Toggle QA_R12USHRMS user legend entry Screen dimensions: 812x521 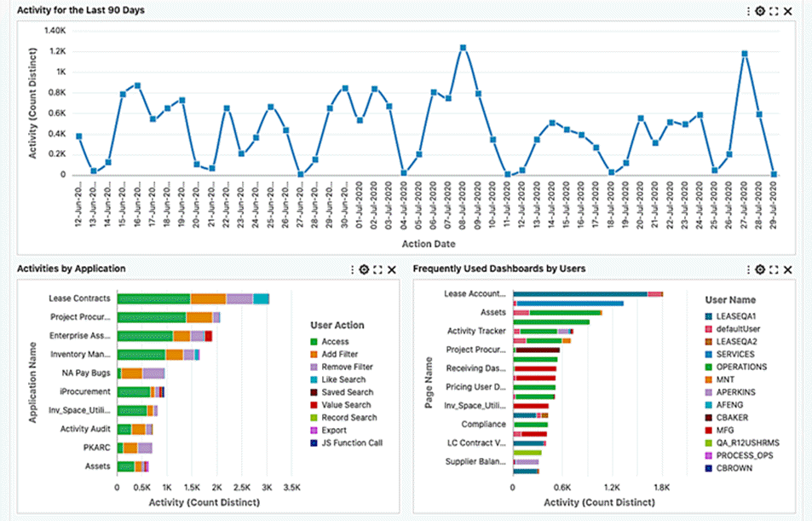[742, 443]
